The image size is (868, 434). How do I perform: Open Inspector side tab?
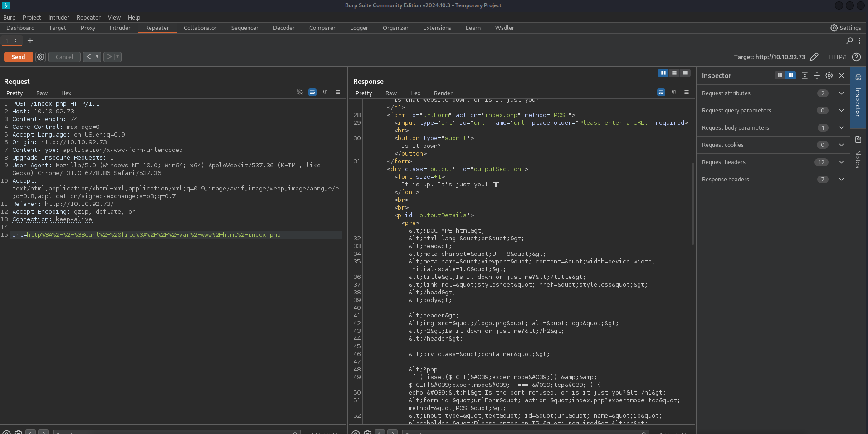pos(858,97)
